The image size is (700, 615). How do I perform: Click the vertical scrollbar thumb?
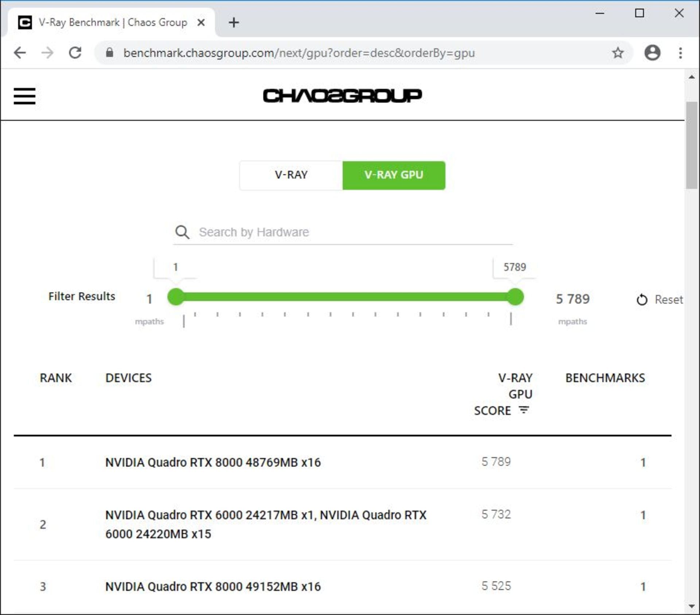tap(692, 146)
